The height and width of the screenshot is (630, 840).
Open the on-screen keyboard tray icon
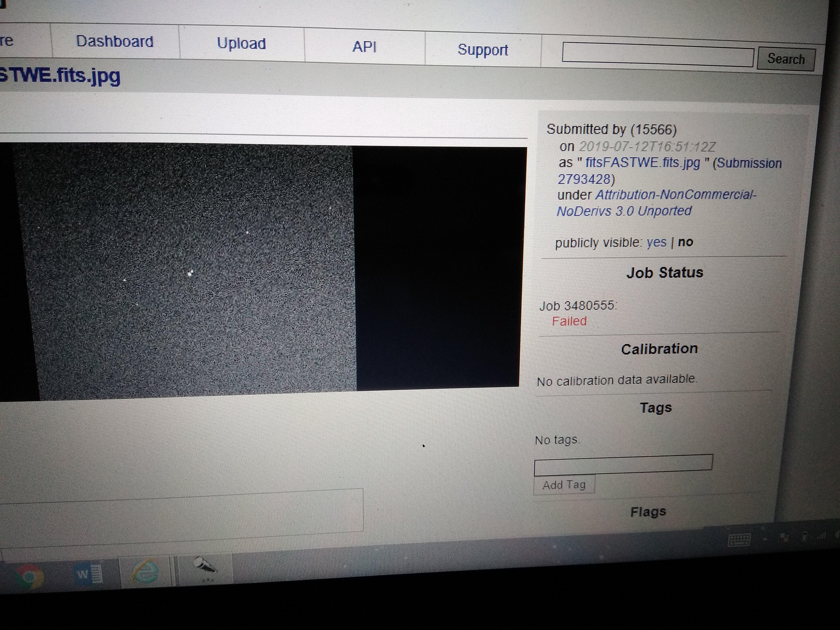point(739,539)
